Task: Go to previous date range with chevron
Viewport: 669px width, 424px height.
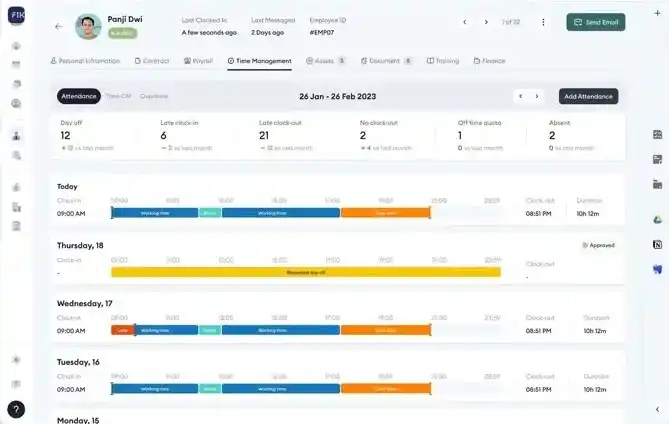Action: [x=521, y=96]
